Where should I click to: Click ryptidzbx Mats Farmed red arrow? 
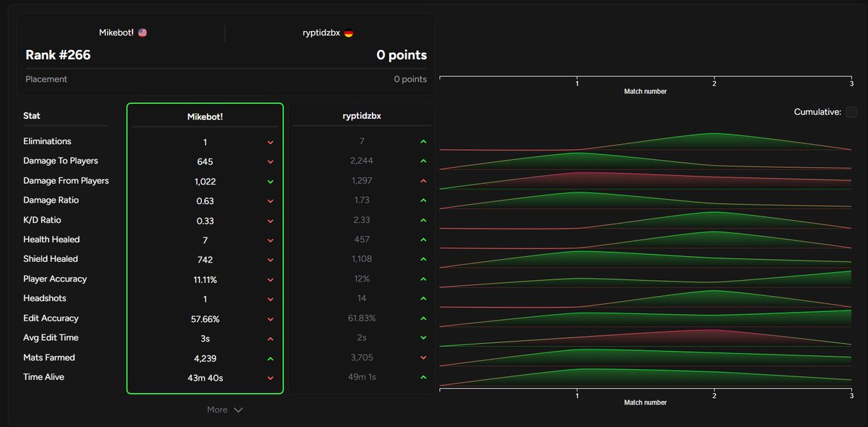[423, 358]
